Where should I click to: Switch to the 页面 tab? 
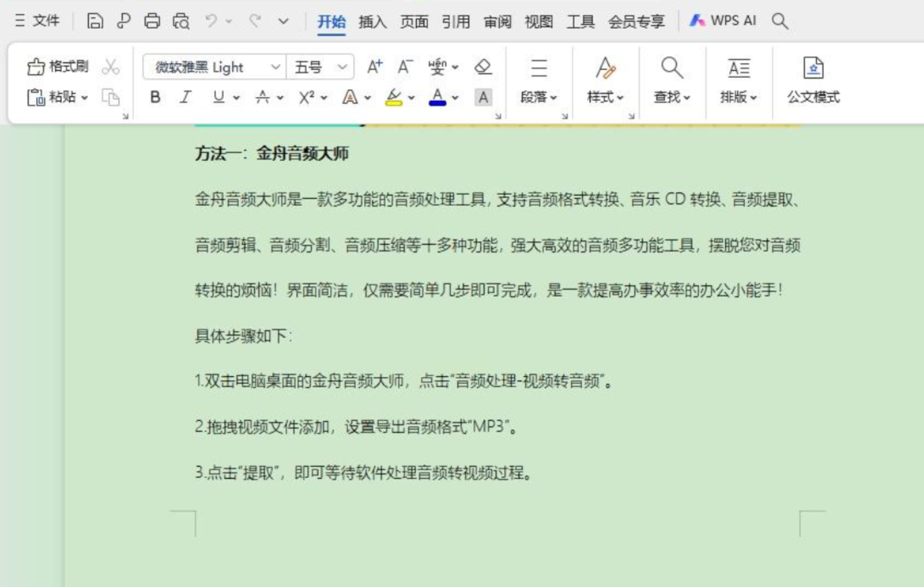tap(414, 22)
